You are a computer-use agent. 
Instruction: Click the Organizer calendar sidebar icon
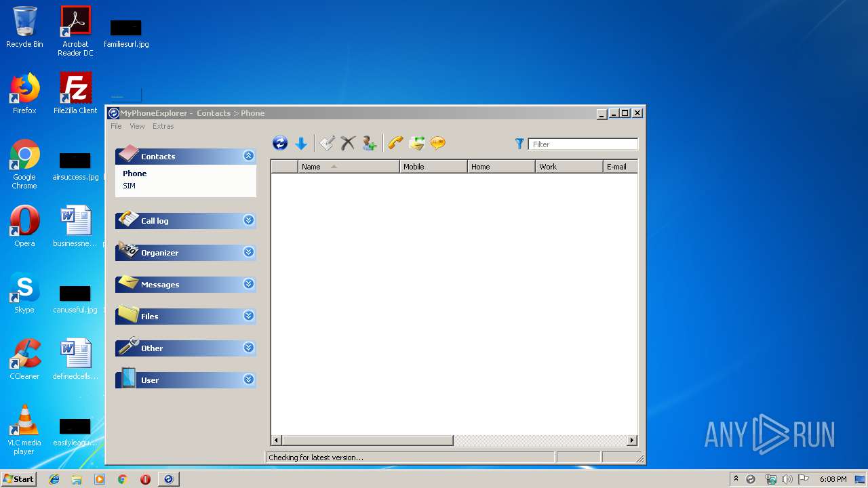point(128,249)
